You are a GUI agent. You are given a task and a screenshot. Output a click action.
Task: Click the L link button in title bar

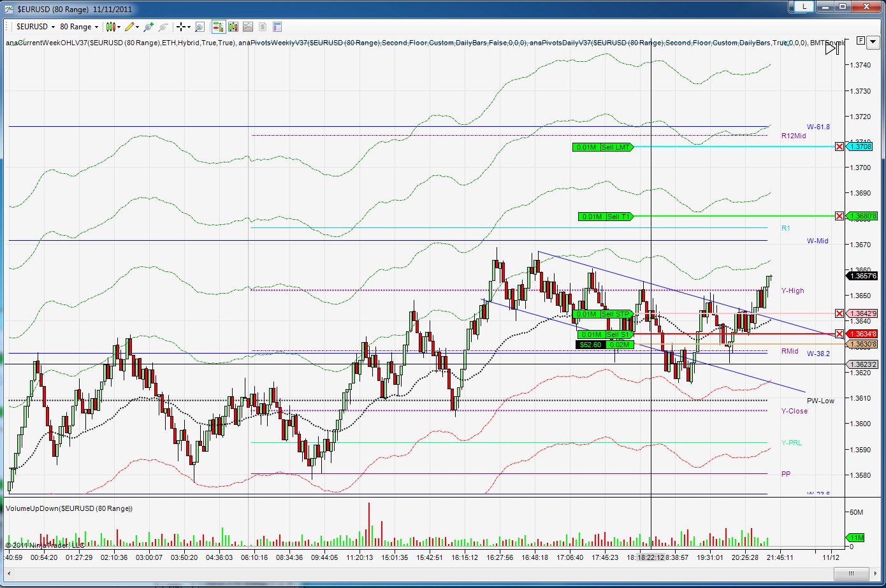pyautogui.click(x=804, y=6)
